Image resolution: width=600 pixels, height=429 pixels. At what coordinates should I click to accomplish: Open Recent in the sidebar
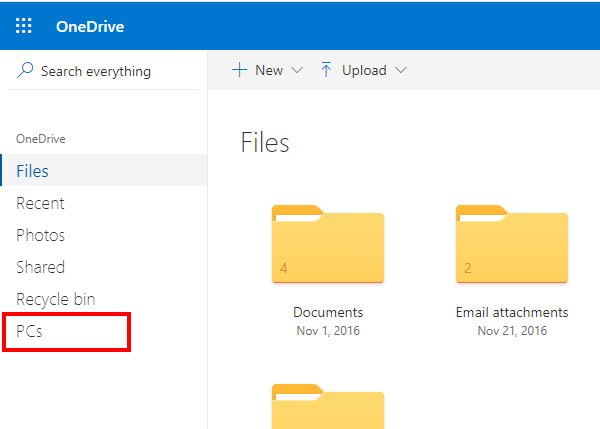tap(40, 203)
